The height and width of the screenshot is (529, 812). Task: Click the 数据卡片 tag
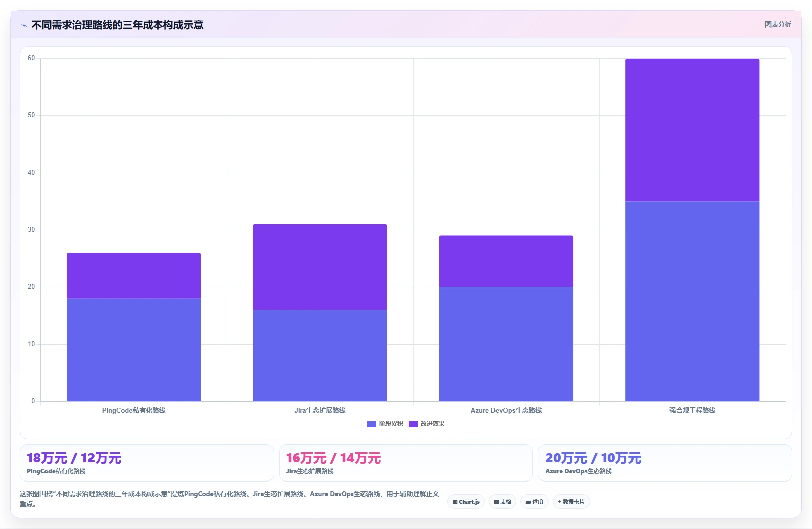coord(571,502)
